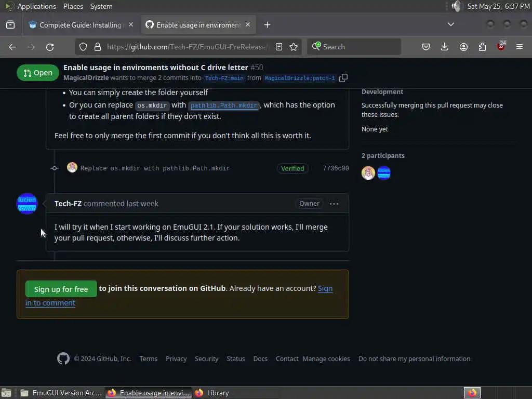
Task: Focus the Firefox Search box
Action: (x=354, y=47)
